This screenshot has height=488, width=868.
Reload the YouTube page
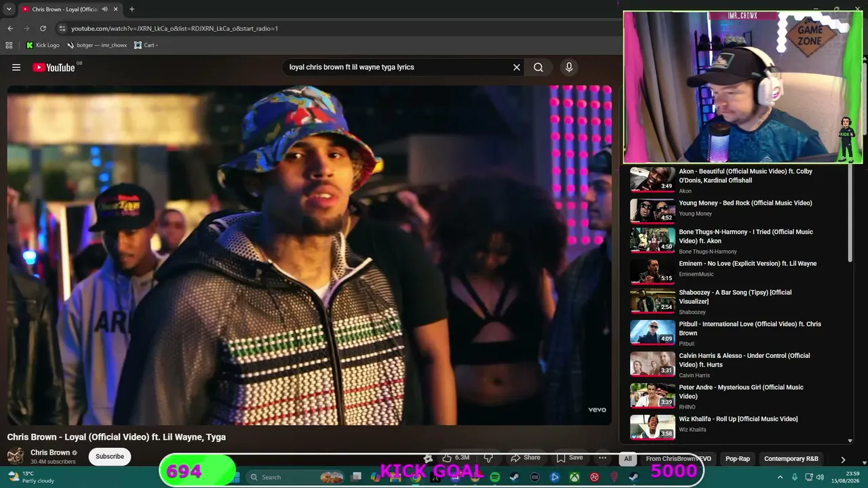43,28
